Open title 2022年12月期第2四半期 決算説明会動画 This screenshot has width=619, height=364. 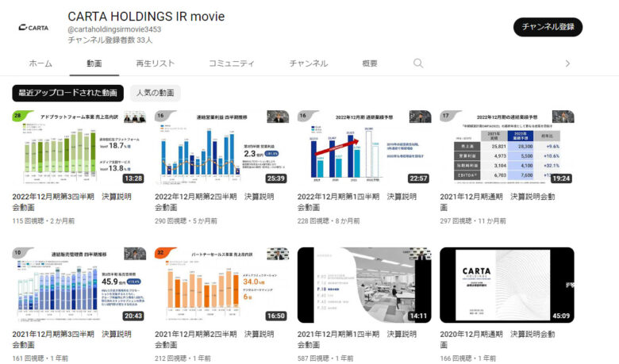(214, 201)
